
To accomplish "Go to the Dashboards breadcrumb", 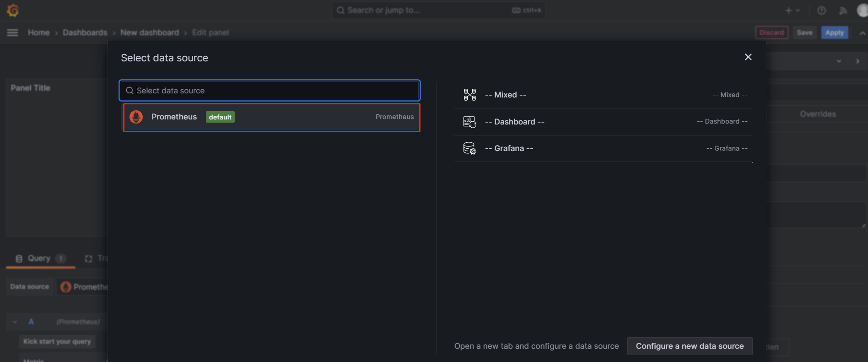I will click(85, 32).
